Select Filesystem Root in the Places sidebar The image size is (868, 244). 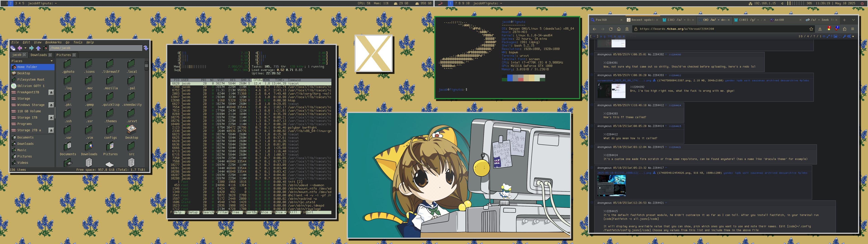[x=33, y=80]
